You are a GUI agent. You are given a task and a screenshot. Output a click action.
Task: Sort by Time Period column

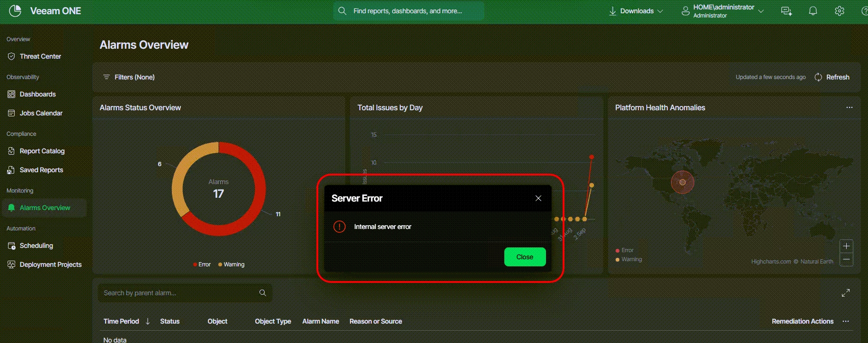(x=121, y=321)
